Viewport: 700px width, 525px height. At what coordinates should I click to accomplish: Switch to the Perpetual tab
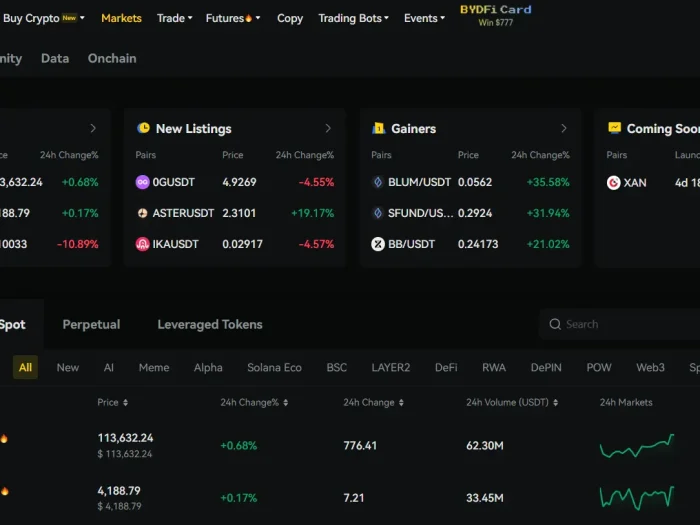pos(91,324)
